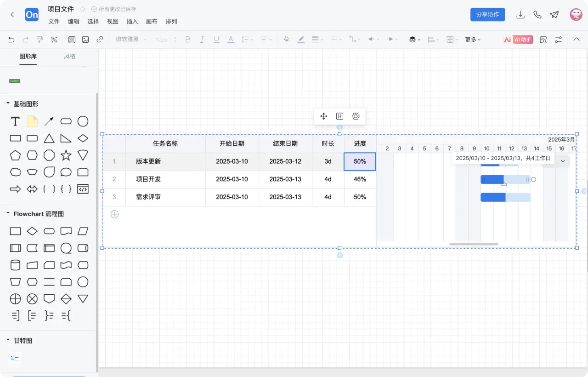This screenshot has height=377, width=588.
Task: Open the 插入 menu
Action: click(x=132, y=21)
